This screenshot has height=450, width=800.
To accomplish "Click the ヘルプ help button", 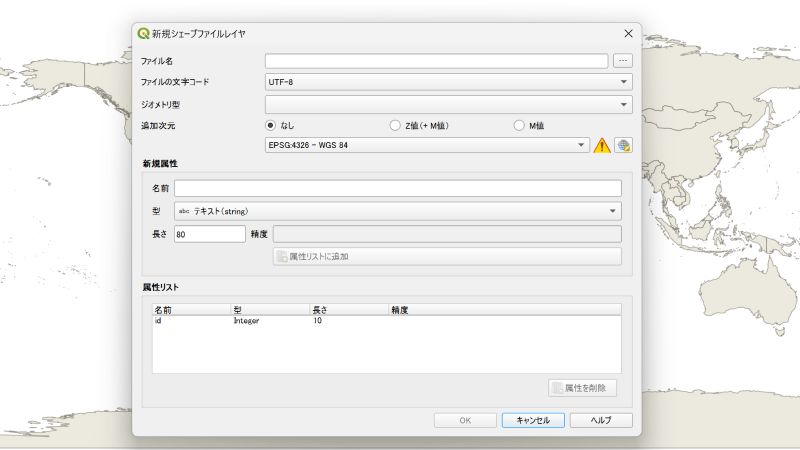I will pyautogui.click(x=601, y=420).
